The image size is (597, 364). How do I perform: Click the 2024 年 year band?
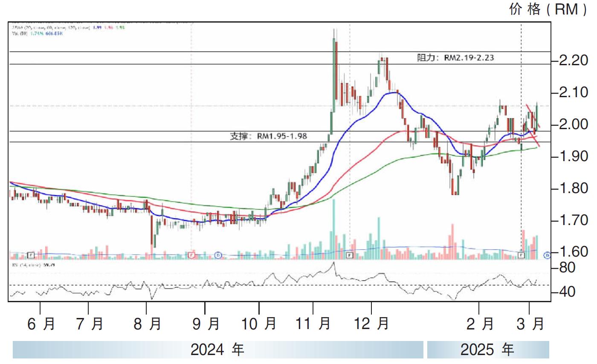(x=218, y=350)
